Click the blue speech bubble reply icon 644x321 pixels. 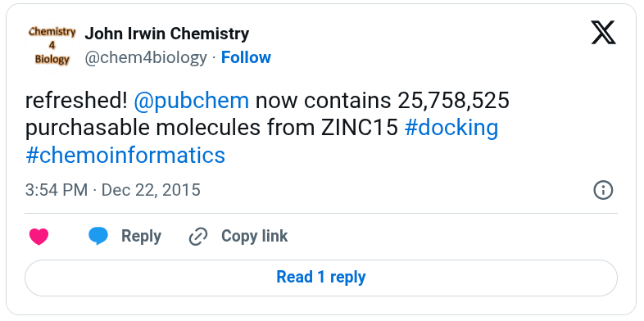(x=98, y=236)
